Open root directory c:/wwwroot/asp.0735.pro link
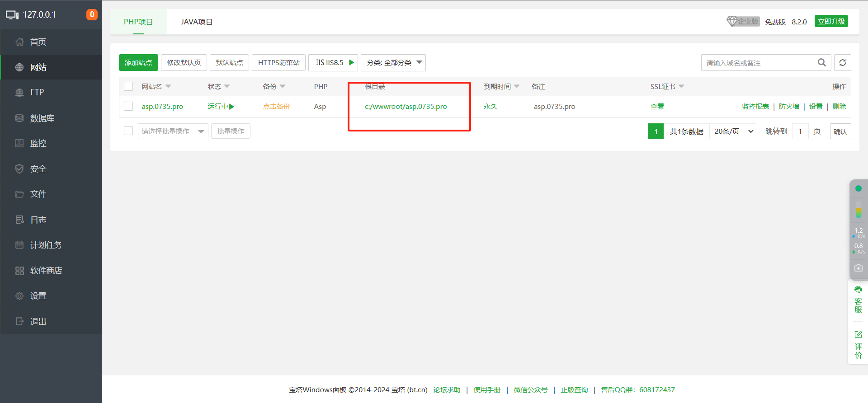The width and height of the screenshot is (868, 403). tap(406, 107)
